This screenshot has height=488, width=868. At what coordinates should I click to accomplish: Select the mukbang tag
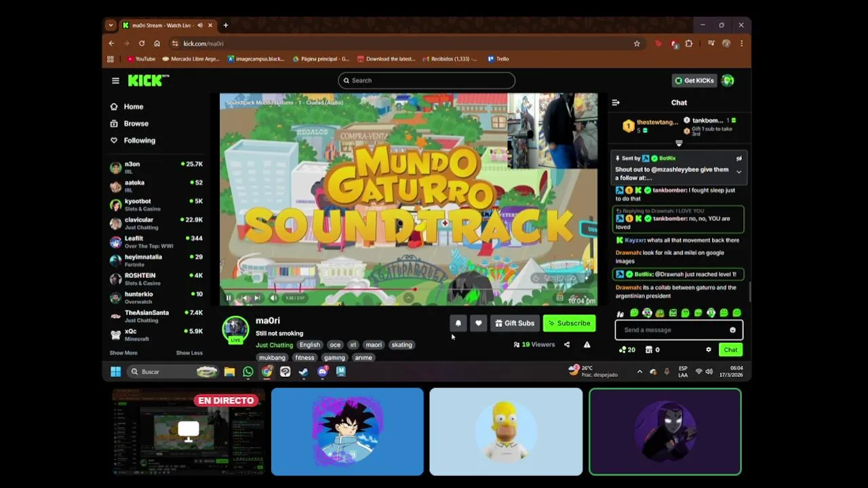coord(272,357)
